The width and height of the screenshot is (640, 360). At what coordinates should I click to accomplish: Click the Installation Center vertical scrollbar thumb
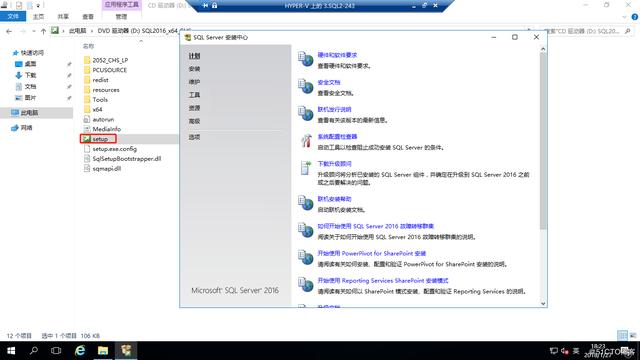(x=543, y=141)
